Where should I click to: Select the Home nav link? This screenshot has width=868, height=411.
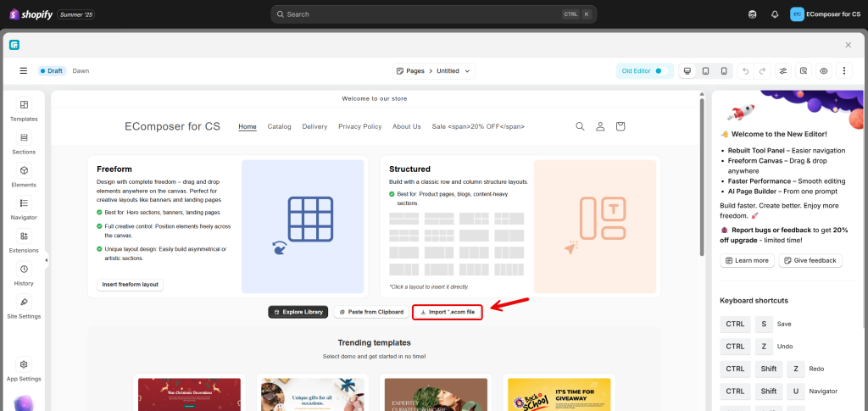(248, 126)
